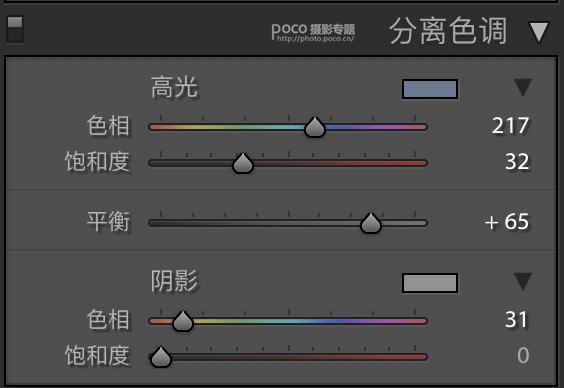The height and width of the screenshot is (388, 564).
Task: Click the 分离色调 panel title
Action: click(x=448, y=31)
